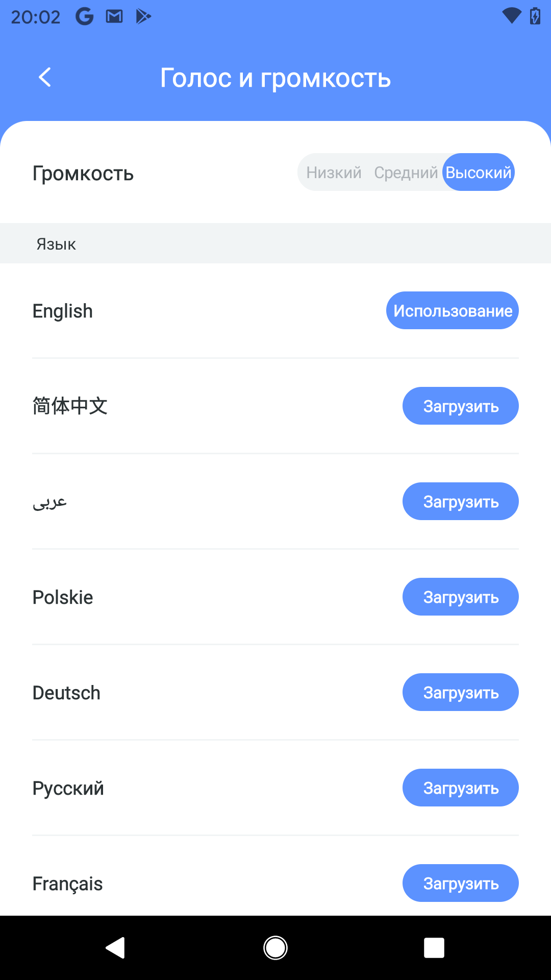This screenshot has width=551, height=980.
Task: Set volume to Низкий
Action: (334, 173)
